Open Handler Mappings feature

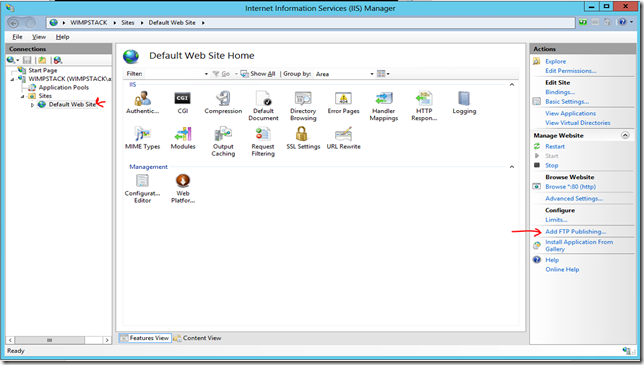point(384,106)
